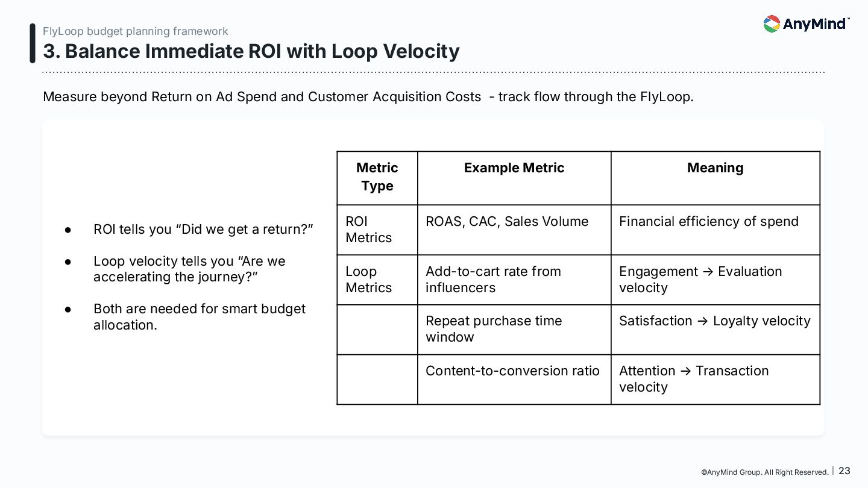Click the slide title about Loop Velocity

(x=251, y=51)
